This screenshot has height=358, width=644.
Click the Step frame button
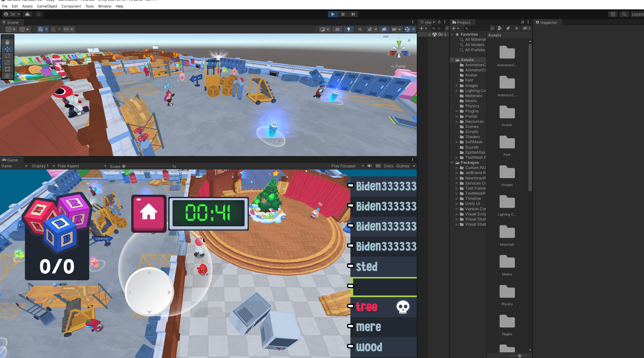353,14
